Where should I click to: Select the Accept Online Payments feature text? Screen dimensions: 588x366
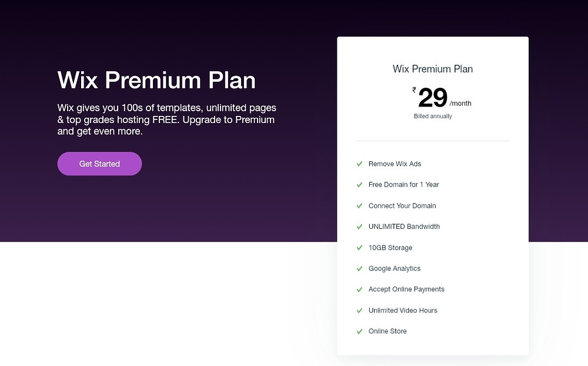tap(406, 290)
